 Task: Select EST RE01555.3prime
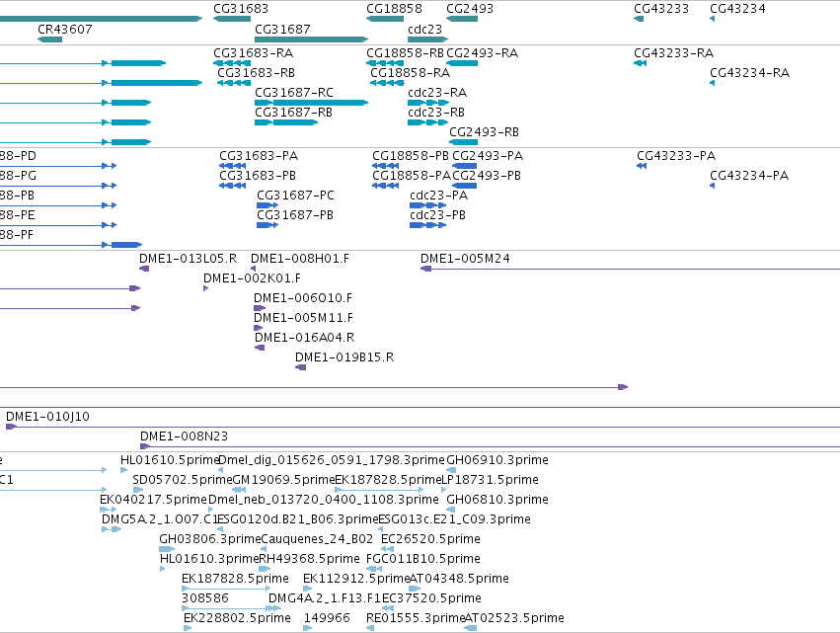416,619
